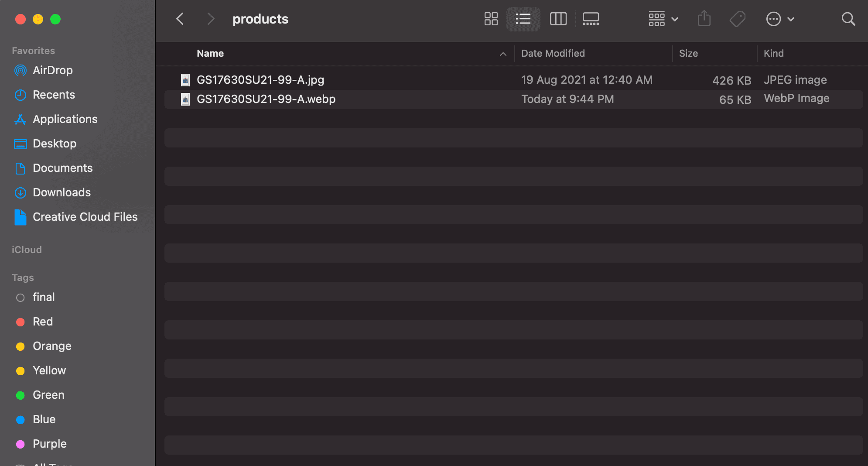Switch to column view

558,19
